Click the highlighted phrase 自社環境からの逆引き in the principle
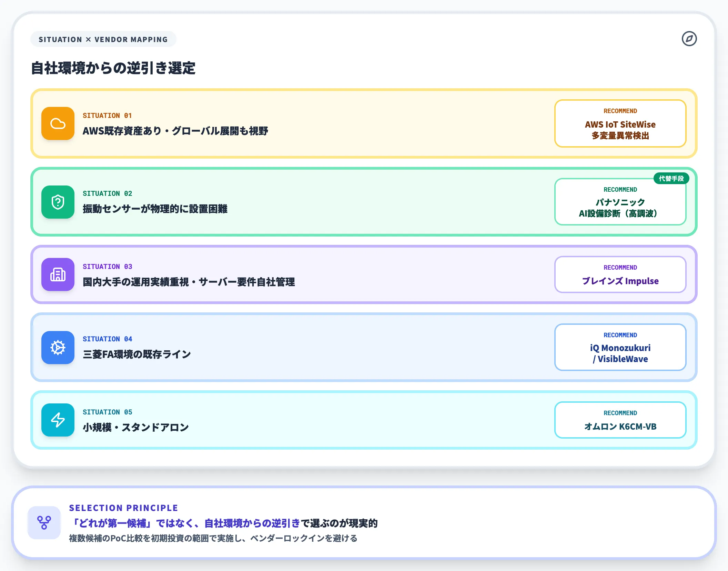This screenshot has width=728, height=571. [252, 523]
